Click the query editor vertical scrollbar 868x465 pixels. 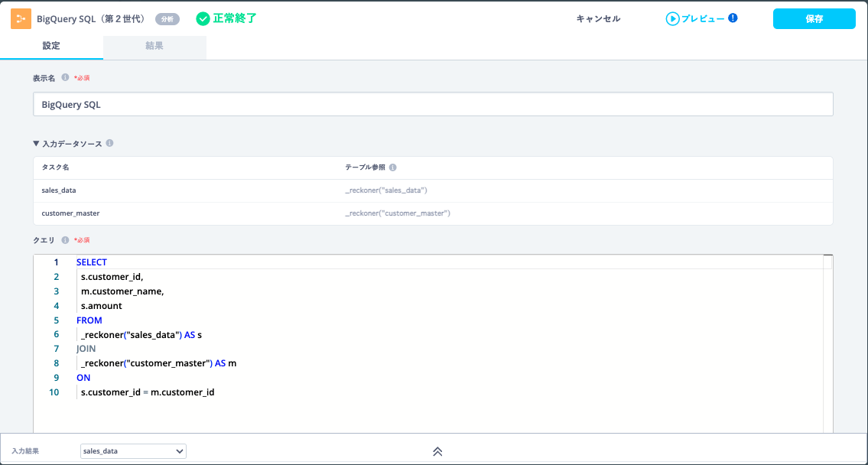point(827,343)
